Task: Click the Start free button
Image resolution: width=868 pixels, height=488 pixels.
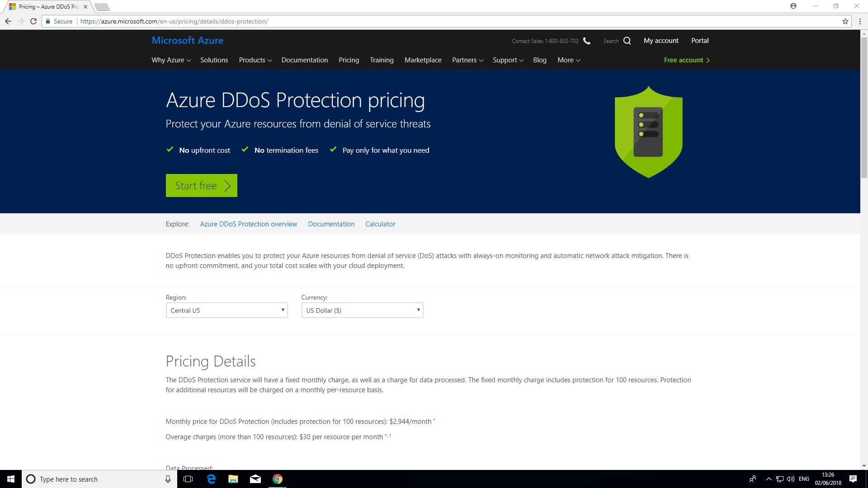Action: [202, 185]
